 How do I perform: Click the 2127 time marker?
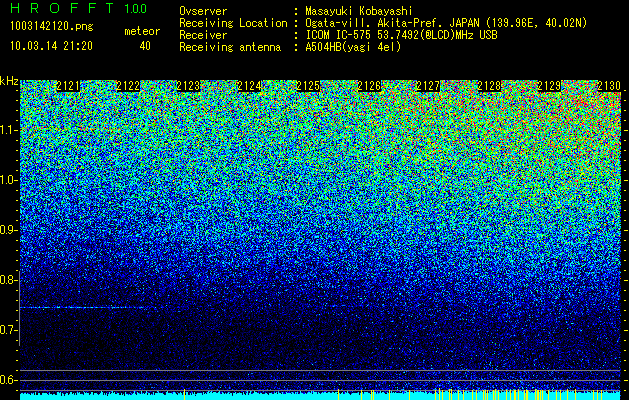(x=428, y=86)
